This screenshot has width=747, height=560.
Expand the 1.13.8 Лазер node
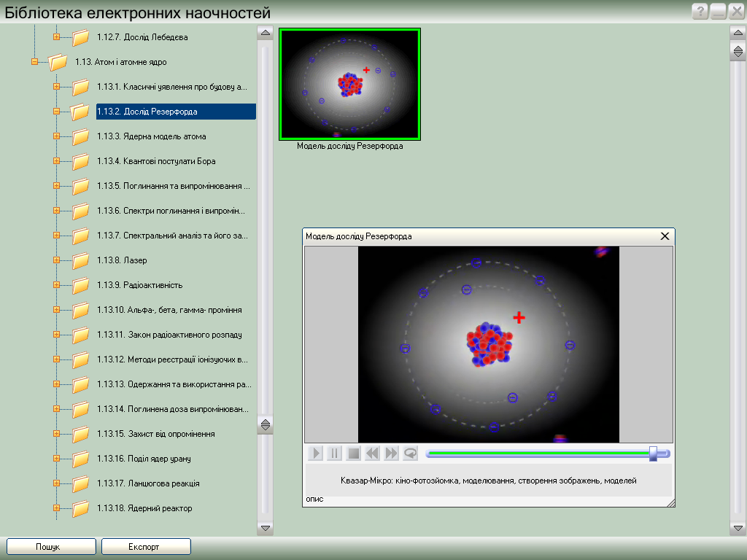(x=56, y=260)
